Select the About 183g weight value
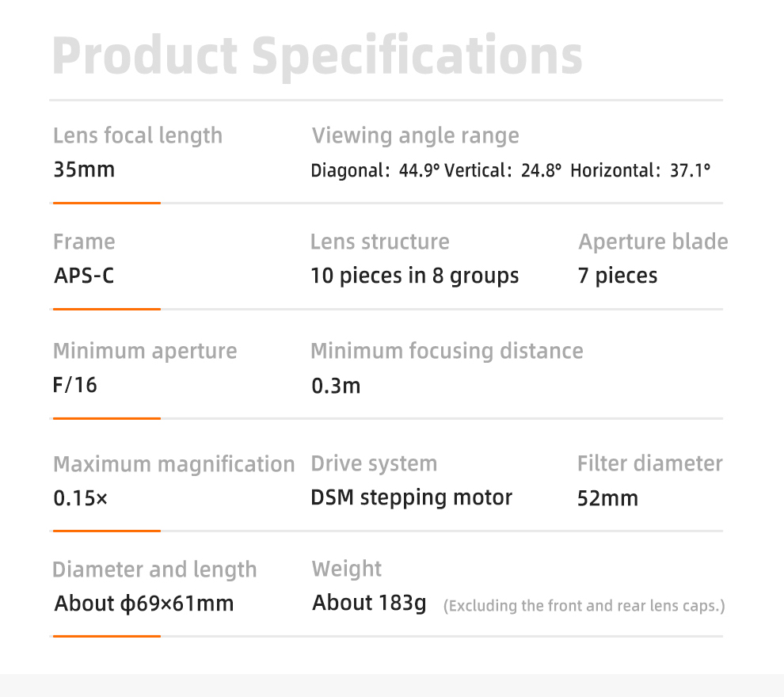The height and width of the screenshot is (697, 784). click(x=369, y=604)
